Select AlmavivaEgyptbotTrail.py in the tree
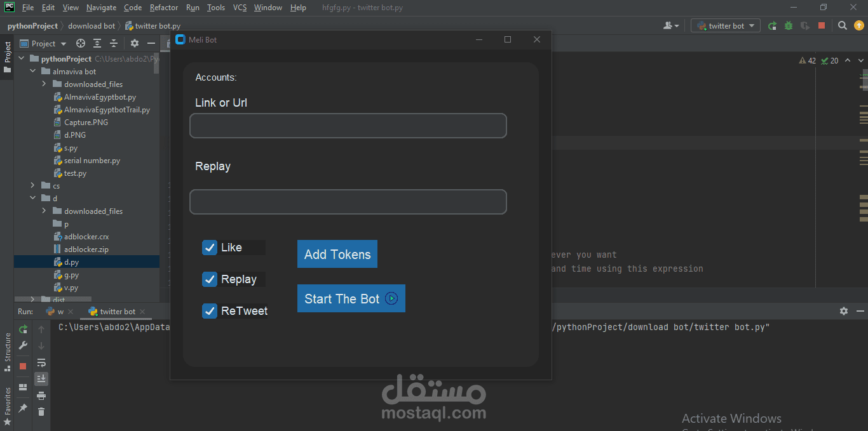Viewport: 868px width, 431px height. click(x=101, y=110)
